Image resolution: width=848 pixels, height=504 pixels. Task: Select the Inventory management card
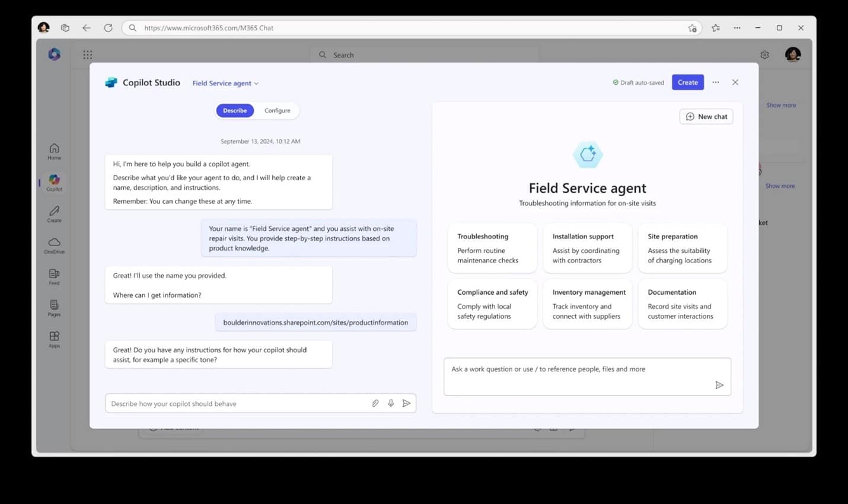click(588, 304)
